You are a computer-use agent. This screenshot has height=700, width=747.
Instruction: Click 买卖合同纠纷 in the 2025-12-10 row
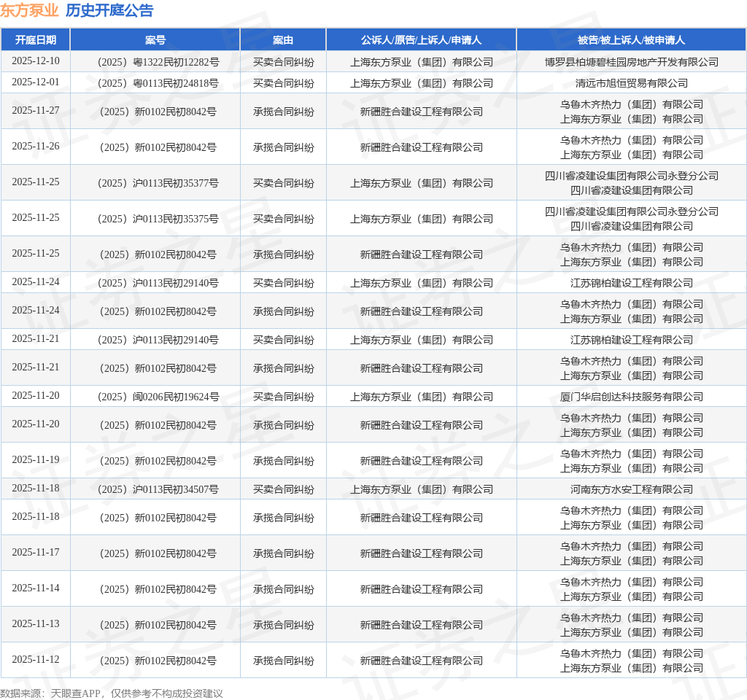click(x=284, y=62)
